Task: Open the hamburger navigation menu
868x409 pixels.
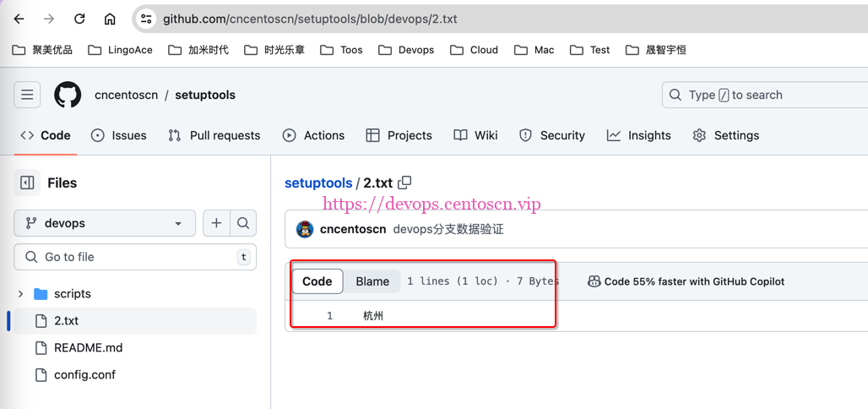Action: (x=27, y=95)
